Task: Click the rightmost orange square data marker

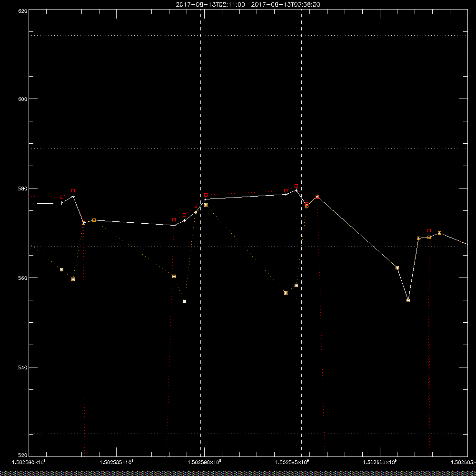Action: pos(439,233)
